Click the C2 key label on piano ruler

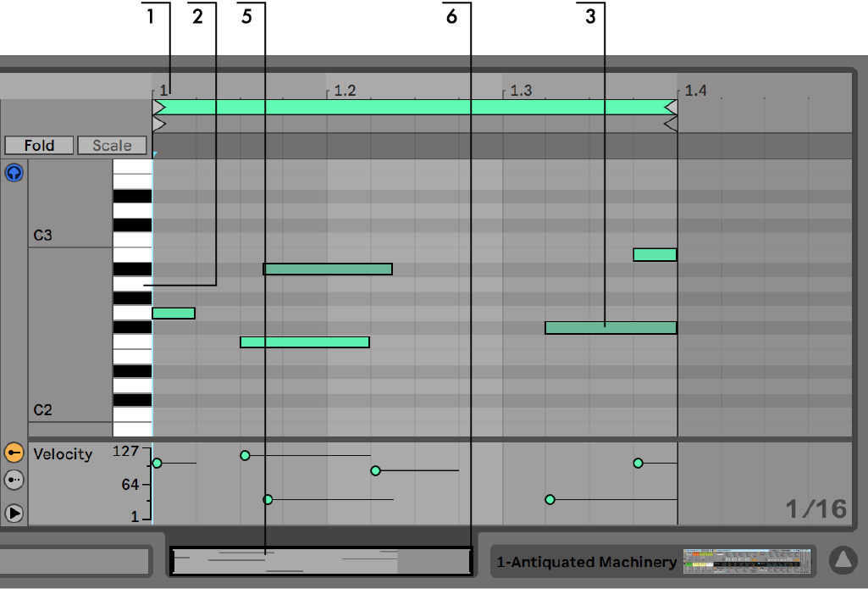pyautogui.click(x=42, y=410)
